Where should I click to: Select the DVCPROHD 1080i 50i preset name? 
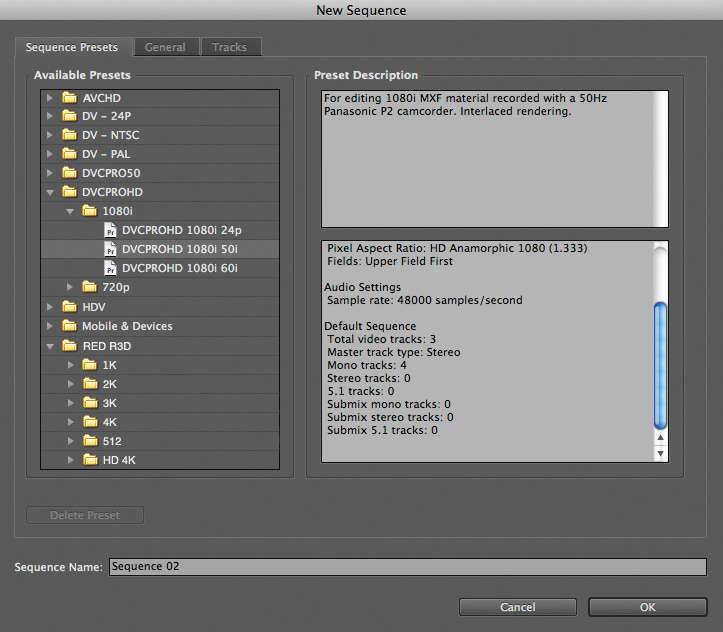click(x=180, y=249)
